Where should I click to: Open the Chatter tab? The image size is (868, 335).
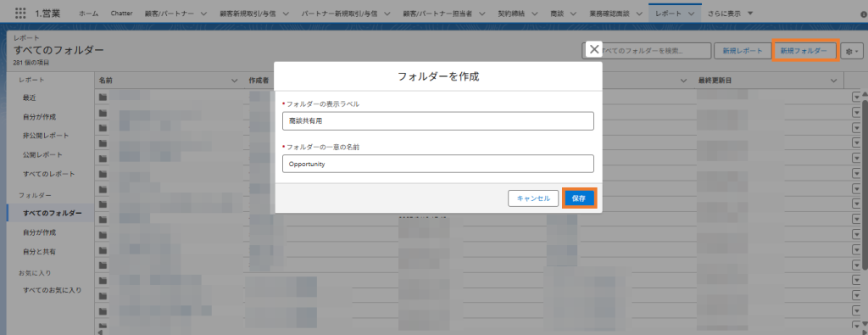pos(121,14)
